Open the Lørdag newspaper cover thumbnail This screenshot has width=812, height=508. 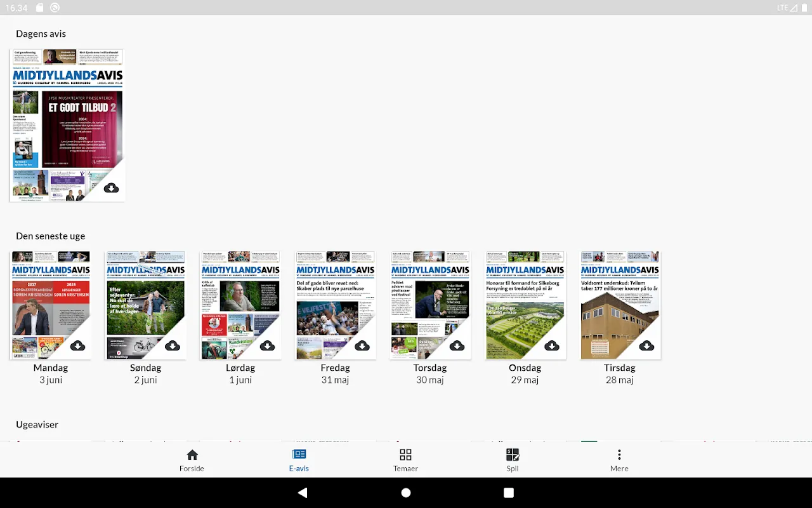point(240,305)
